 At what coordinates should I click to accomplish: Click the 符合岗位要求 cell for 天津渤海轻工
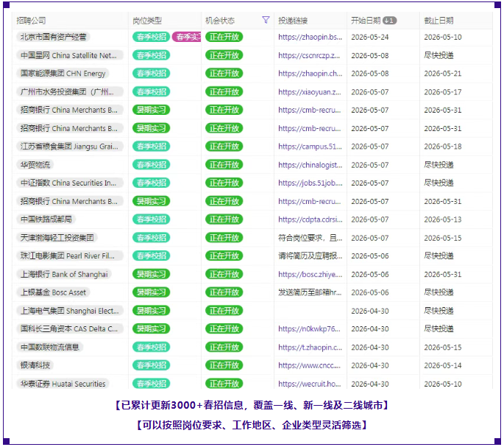pos(310,238)
